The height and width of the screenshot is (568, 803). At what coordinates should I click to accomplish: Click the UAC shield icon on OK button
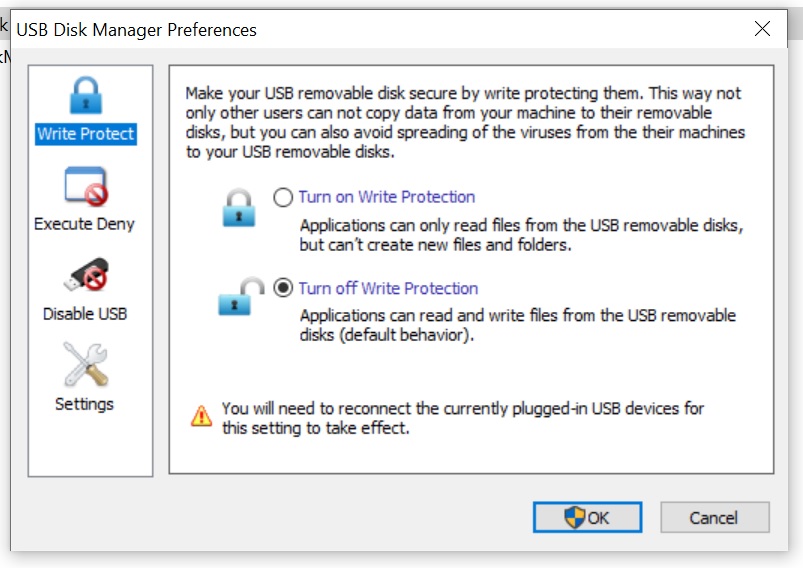click(575, 517)
